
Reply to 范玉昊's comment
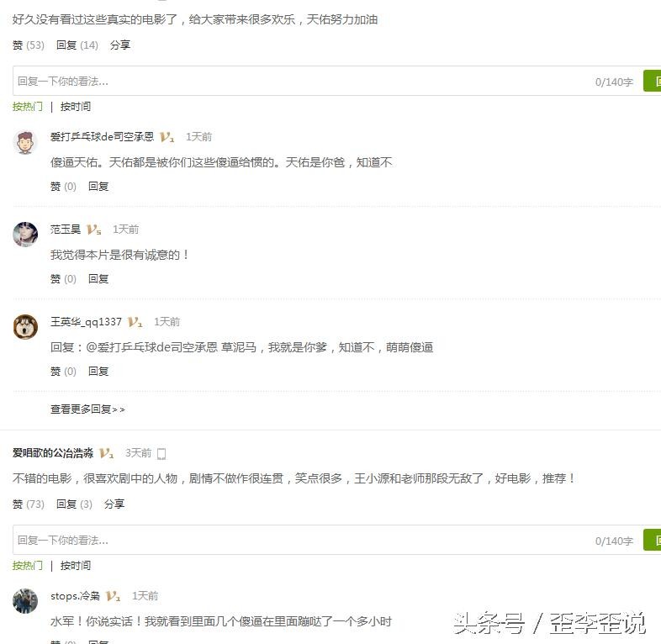coord(98,279)
